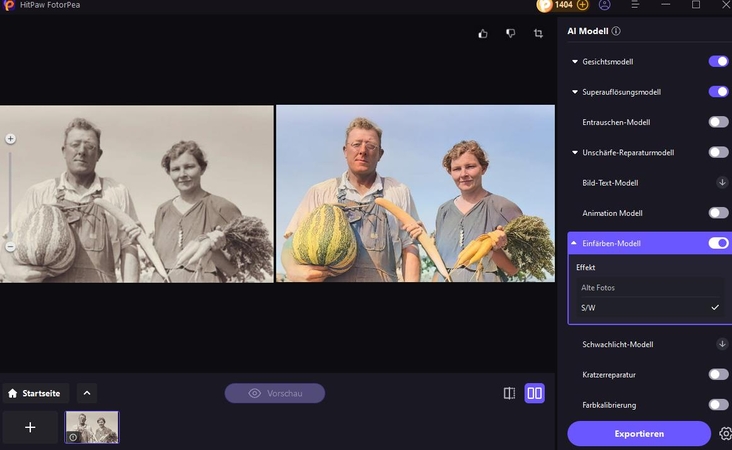Enable the Entrauschen-Modell switch

[x=718, y=122]
